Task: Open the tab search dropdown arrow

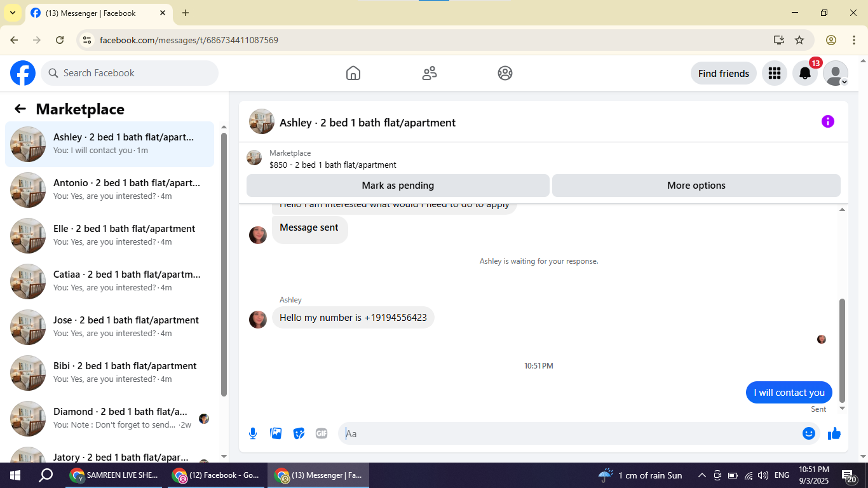Action: (12, 13)
